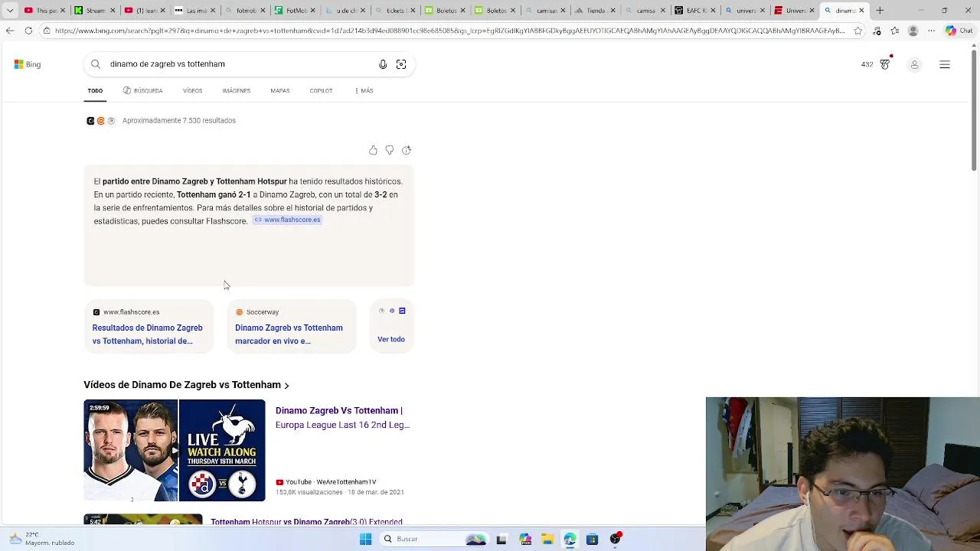Viewport: 980px width, 551px height.
Task: Open Flashscore result card link
Action: click(148, 326)
